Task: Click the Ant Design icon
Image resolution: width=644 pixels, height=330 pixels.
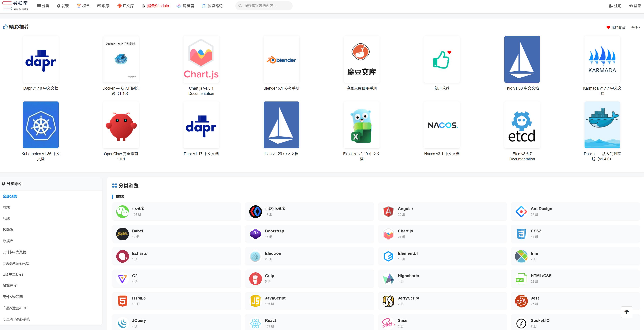Action: tap(521, 211)
